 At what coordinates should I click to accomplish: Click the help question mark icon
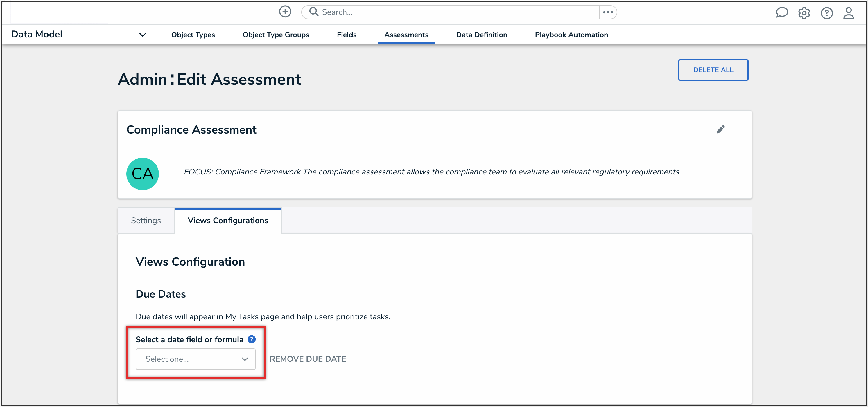(826, 13)
